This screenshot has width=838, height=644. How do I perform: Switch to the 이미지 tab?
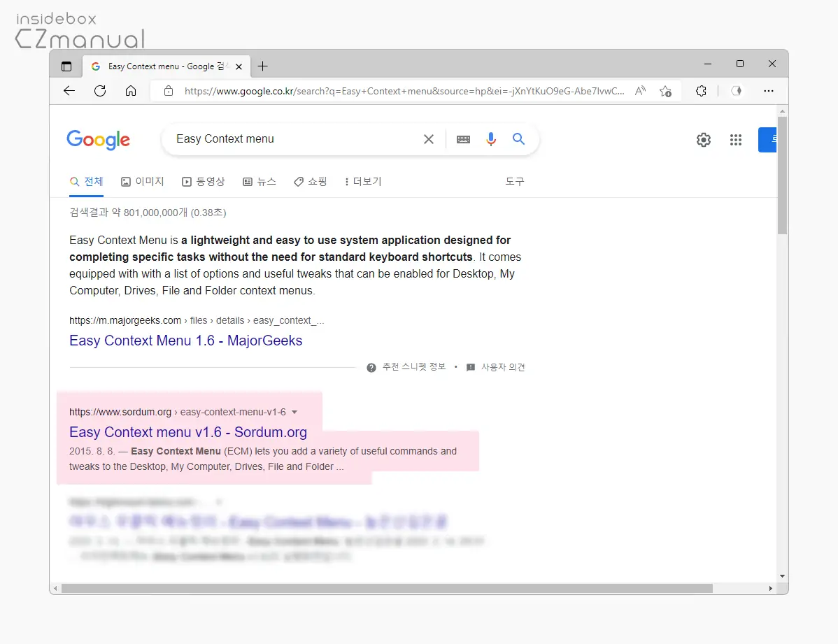coord(142,182)
